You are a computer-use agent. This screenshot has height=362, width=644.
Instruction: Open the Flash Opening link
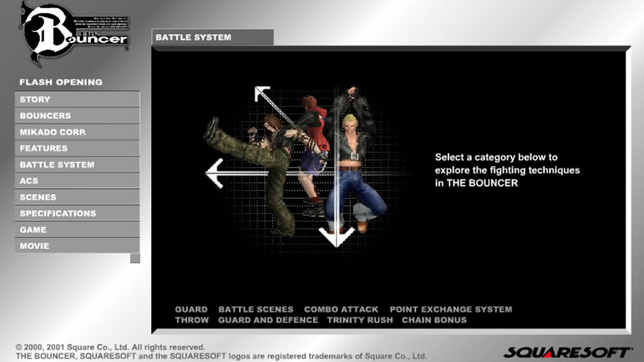coord(61,82)
